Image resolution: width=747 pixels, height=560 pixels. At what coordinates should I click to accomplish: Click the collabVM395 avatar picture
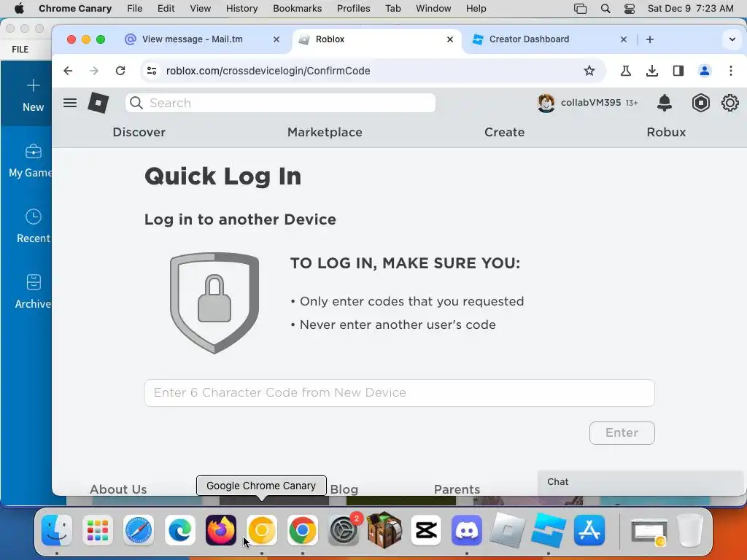546,103
